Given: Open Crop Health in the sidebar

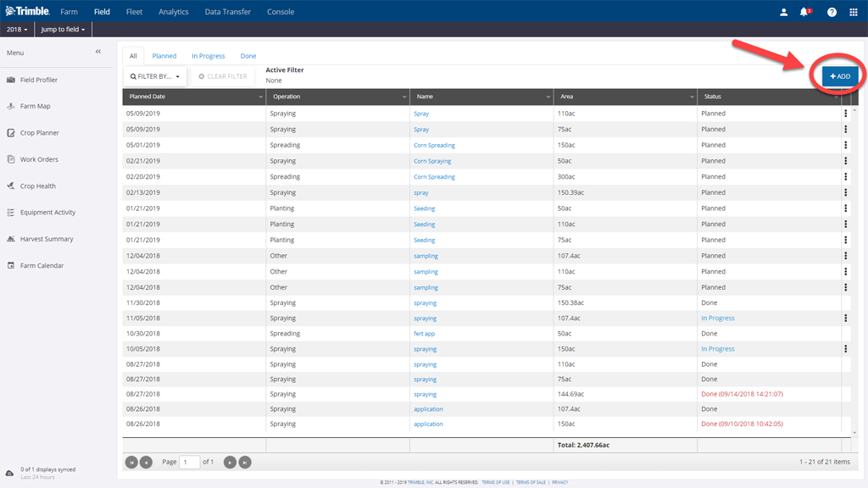Looking at the screenshot, I should click(x=37, y=186).
